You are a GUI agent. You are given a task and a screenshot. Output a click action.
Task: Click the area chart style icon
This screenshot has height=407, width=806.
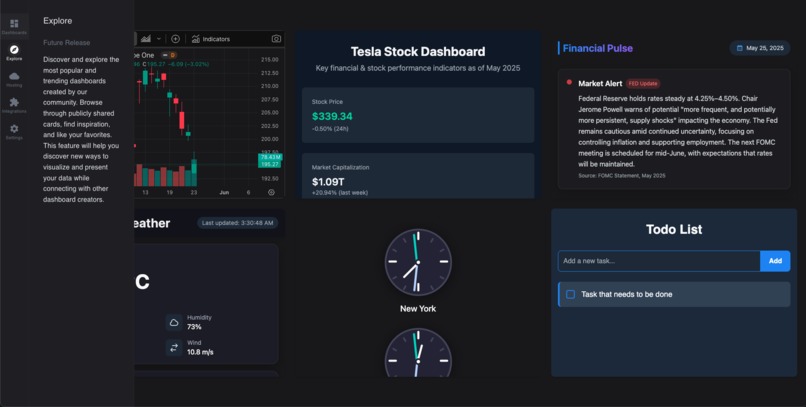[146, 39]
